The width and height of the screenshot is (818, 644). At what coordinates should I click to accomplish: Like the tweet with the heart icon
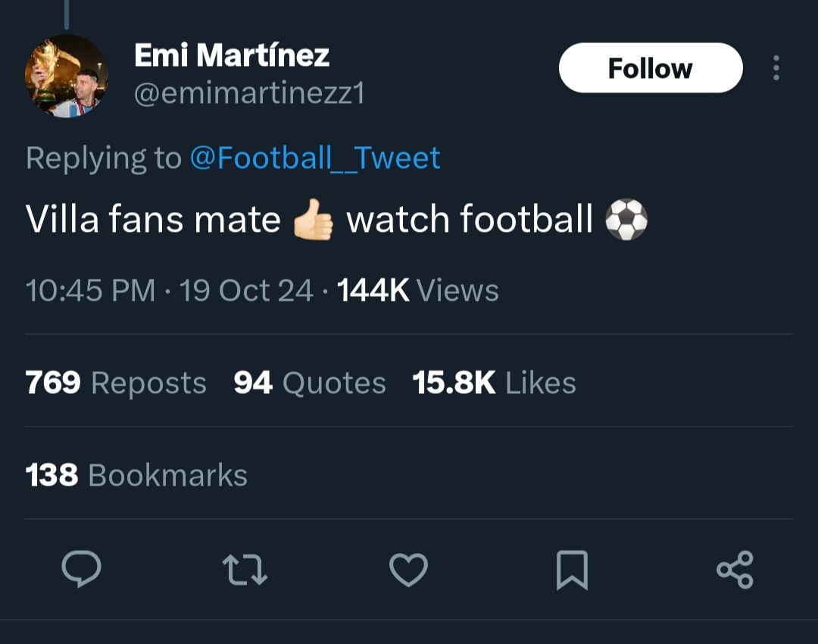point(408,569)
